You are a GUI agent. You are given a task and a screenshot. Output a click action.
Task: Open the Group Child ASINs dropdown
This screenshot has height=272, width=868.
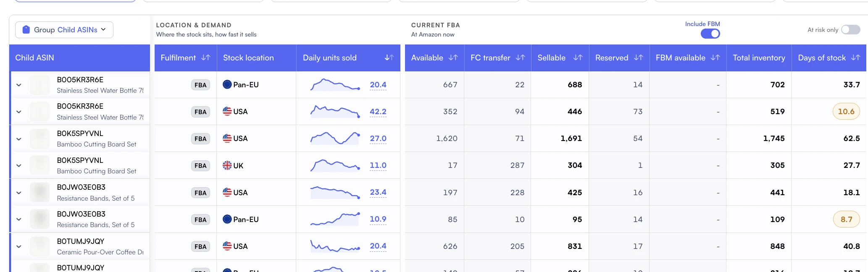pyautogui.click(x=64, y=30)
